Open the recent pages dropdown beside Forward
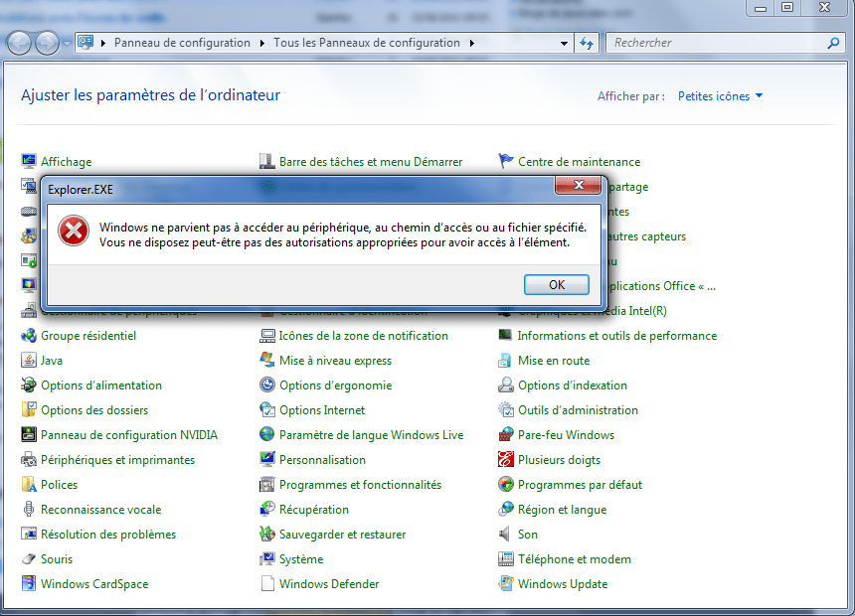855x616 pixels. (x=67, y=43)
